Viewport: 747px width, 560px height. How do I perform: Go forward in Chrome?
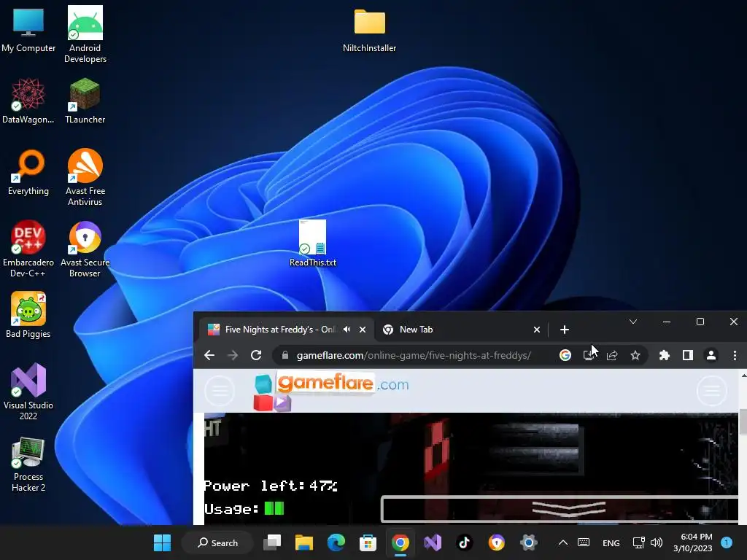click(x=233, y=355)
